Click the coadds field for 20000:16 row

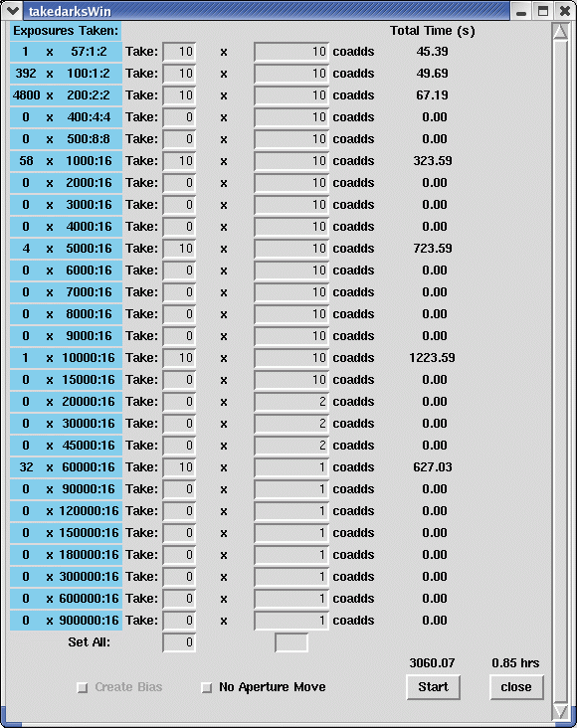point(291,402)
